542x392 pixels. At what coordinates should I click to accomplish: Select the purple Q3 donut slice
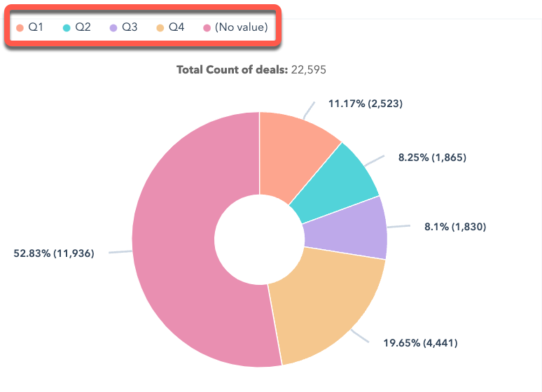350,227
